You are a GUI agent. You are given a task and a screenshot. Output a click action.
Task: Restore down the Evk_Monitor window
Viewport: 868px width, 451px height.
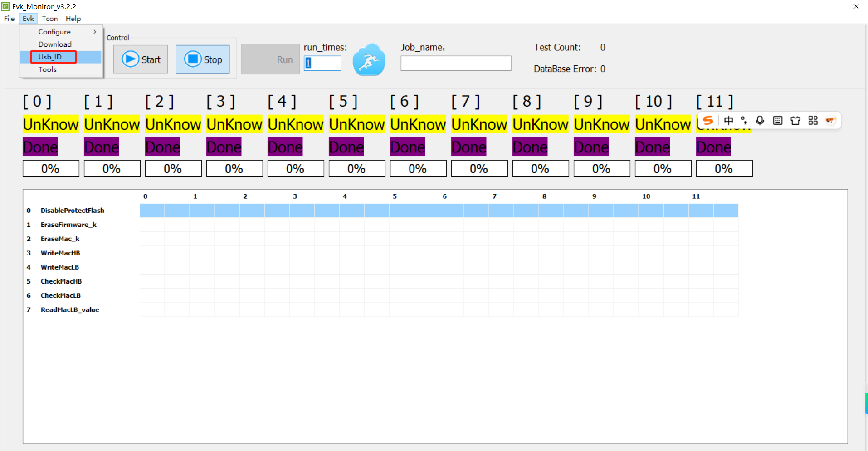click(829, 6)
